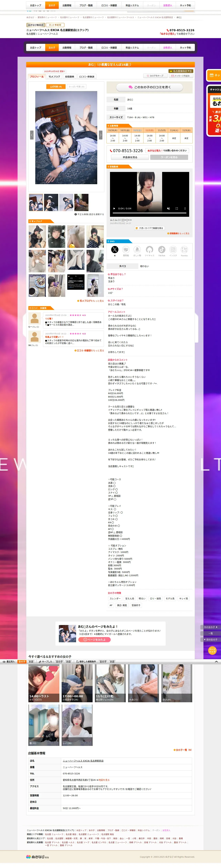221x868 pixels.
Task: Click the ページトップ round button
Action: click(x=212, y=650)
